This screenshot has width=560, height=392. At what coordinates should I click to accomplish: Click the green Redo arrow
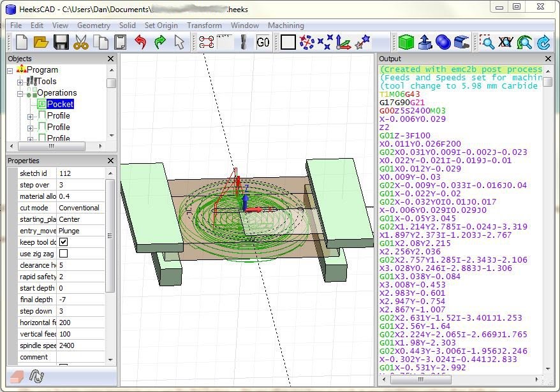[x=160, y=43]
